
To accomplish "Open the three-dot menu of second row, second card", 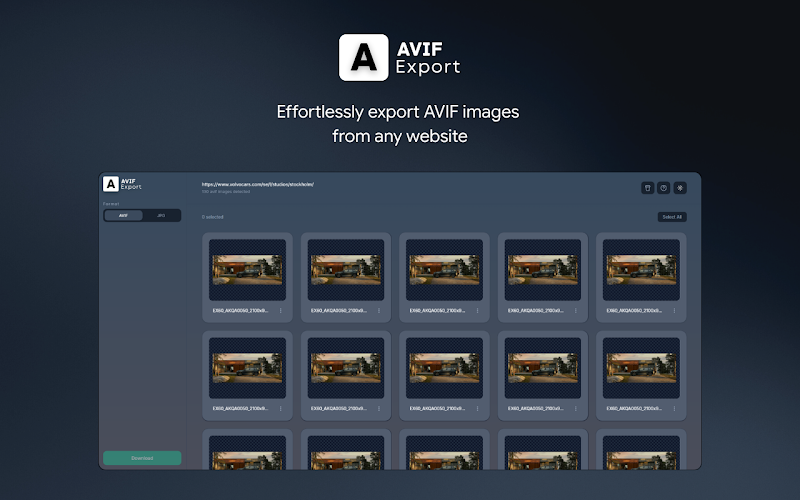I will pyautogui.click(x=379, y=409).
